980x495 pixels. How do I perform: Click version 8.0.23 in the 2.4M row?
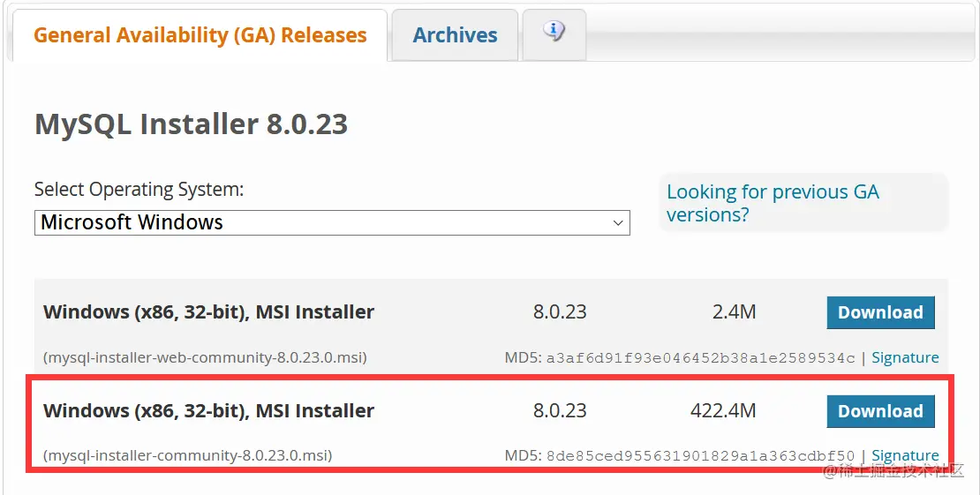[x=560, y=311]
